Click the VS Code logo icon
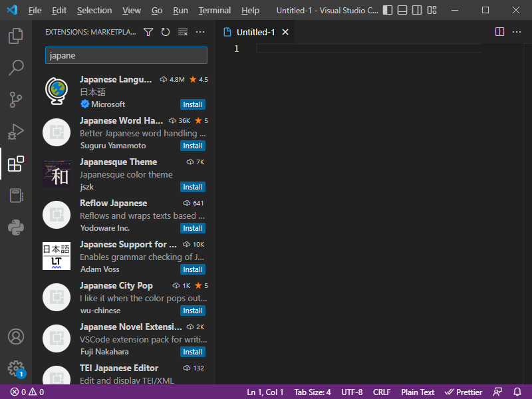The height and width of the screenshot is (399, 532). tap(12, 10)
